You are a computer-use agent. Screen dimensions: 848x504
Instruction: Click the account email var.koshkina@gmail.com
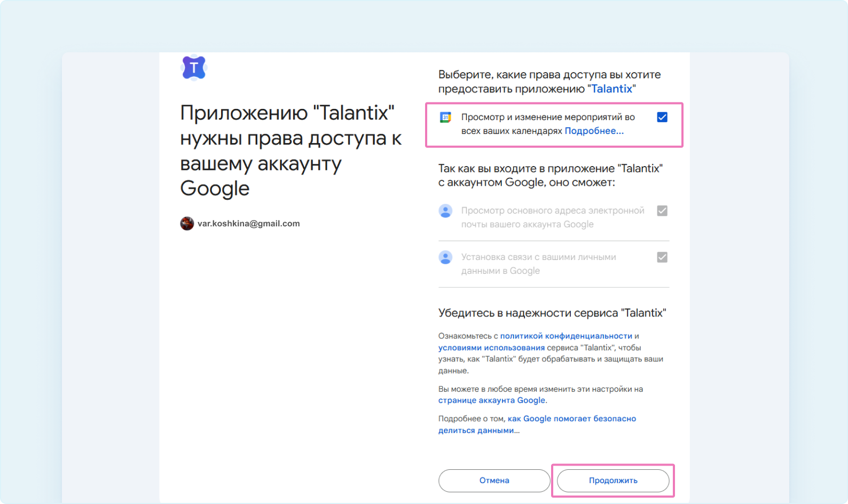[248, 224]
